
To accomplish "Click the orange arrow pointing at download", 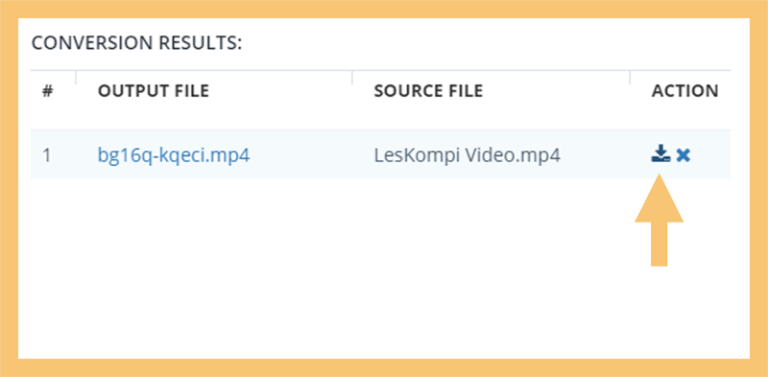I will pos(659,220).
